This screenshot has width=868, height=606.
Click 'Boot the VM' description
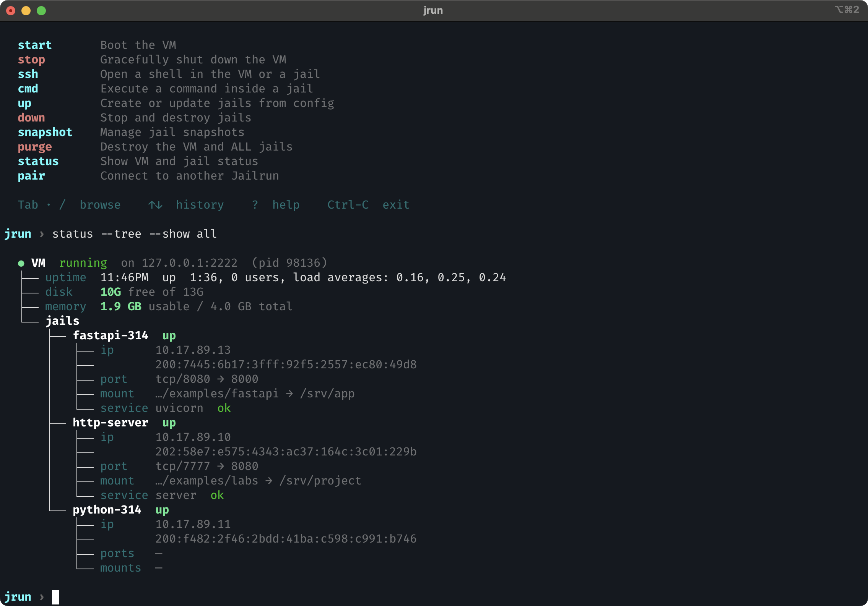(138, 45)
